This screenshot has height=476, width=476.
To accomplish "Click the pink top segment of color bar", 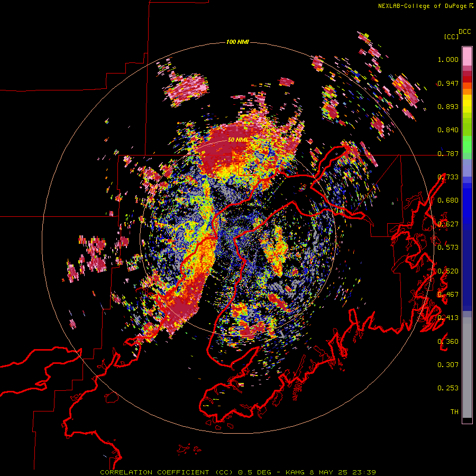I will pyautogui.click(x=467, y=56).
